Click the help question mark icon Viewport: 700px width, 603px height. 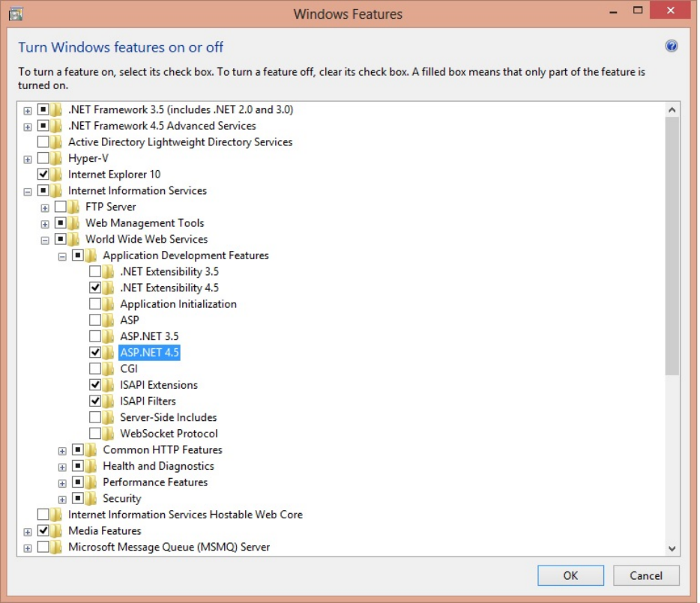tap(671, 46)
